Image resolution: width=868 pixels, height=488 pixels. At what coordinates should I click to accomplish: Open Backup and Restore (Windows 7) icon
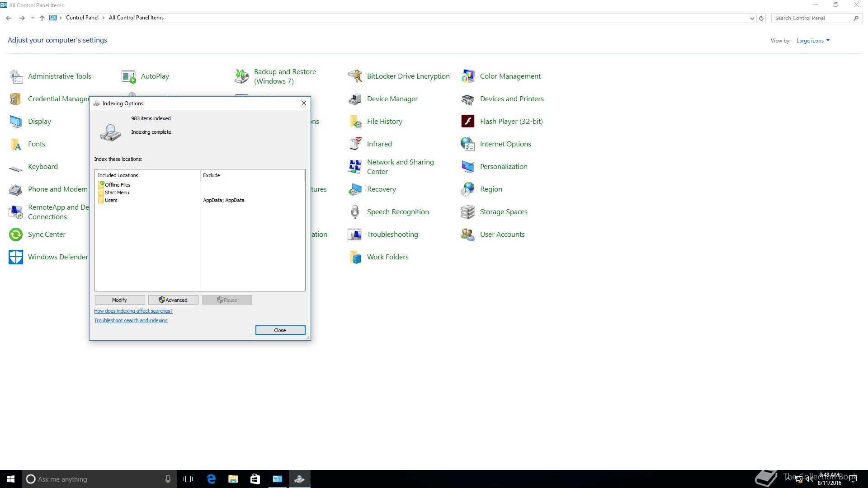[x=242, y=76]
